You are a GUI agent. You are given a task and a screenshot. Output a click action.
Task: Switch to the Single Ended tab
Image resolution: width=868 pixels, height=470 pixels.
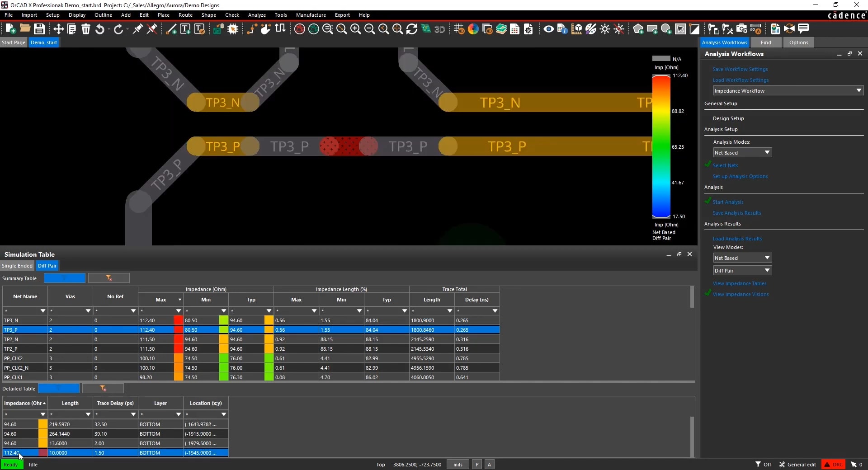(17, 266)
